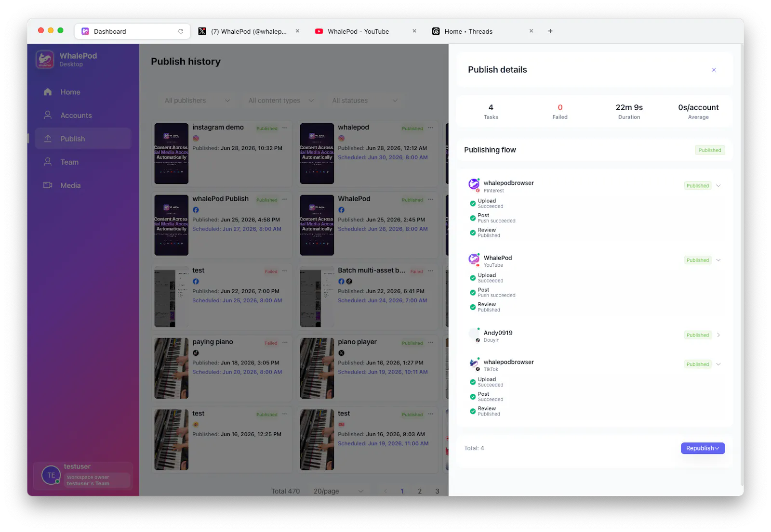Switch to the Home • Threads tab
Viewport: 771px width, 532px height.
468,31
